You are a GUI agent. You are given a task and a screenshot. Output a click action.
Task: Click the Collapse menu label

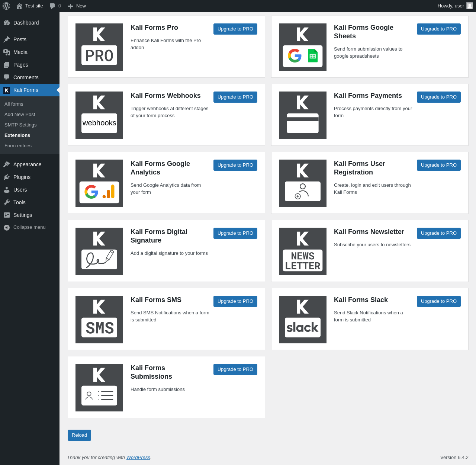tap(29, 227)
